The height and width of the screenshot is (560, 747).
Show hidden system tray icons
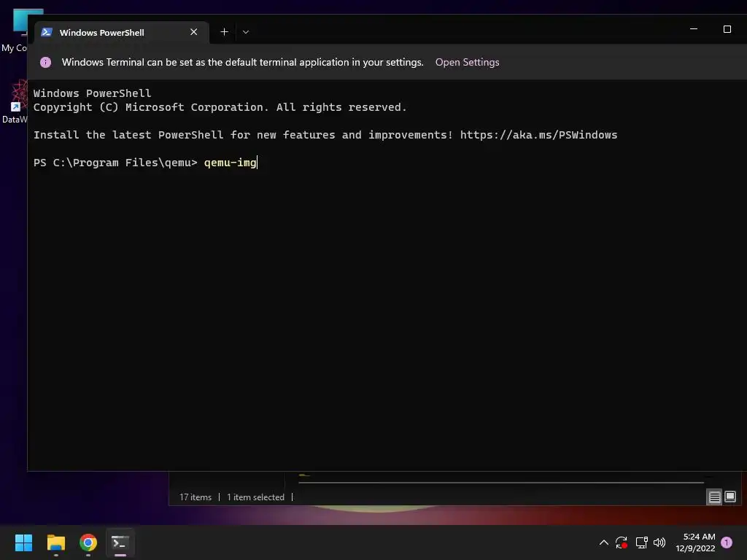pyautogui.click(x=603, y=542)
